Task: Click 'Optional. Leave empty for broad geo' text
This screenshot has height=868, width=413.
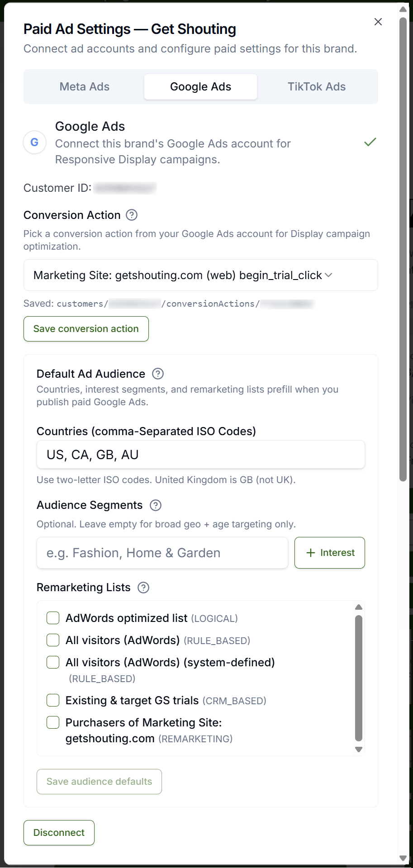Action: pos(166,524)
